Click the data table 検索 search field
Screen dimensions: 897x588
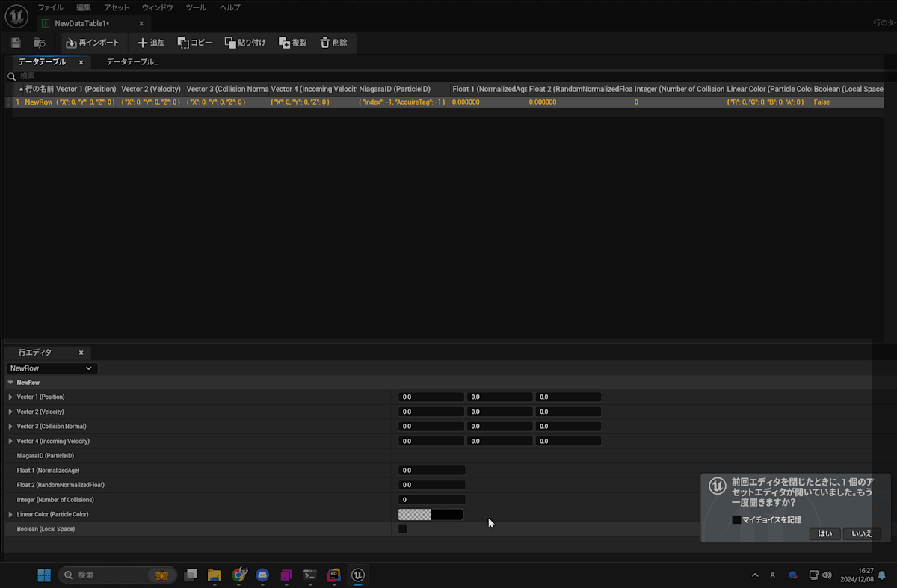click(x=449, y=76)
